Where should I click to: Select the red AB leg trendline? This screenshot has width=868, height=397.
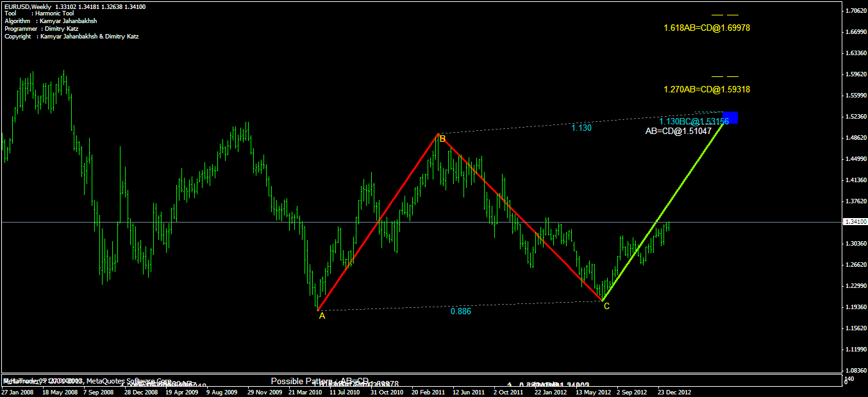(x=378, y=222)
